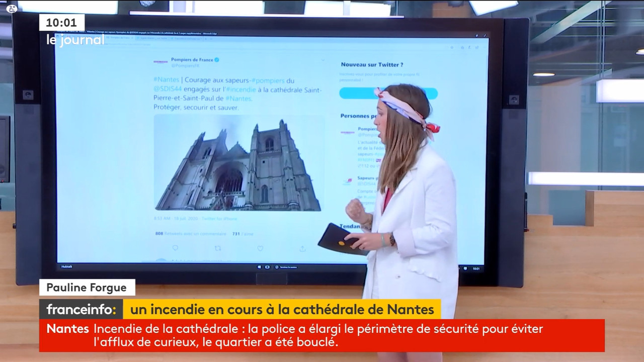The width and height of the screenshot is (644, 362).
Task: Click the verified badge next to Pompiers de France
Action: pos(217,59)
